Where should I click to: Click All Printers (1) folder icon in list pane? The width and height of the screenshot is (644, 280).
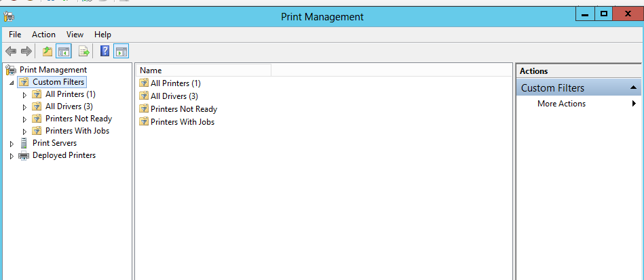click(x=144, y=83)
